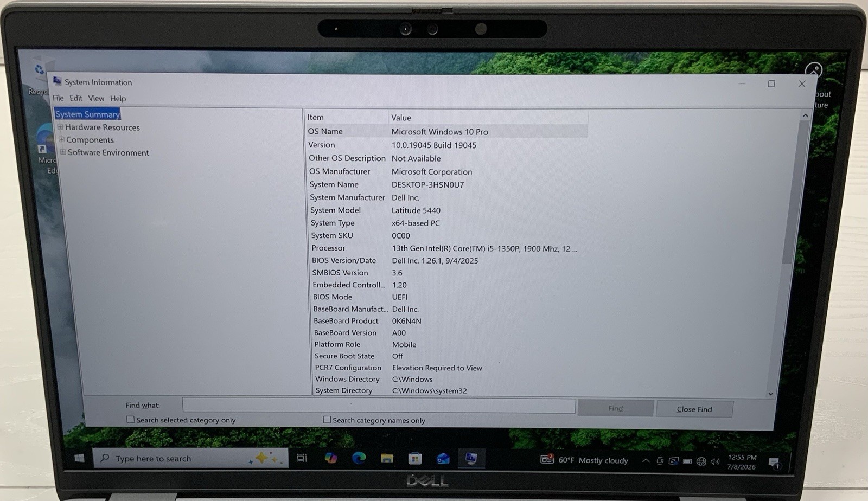Select the System SKU row
The height and width of the screenshot is (501, 868).
pyautogui.click(x=449, y=235)
